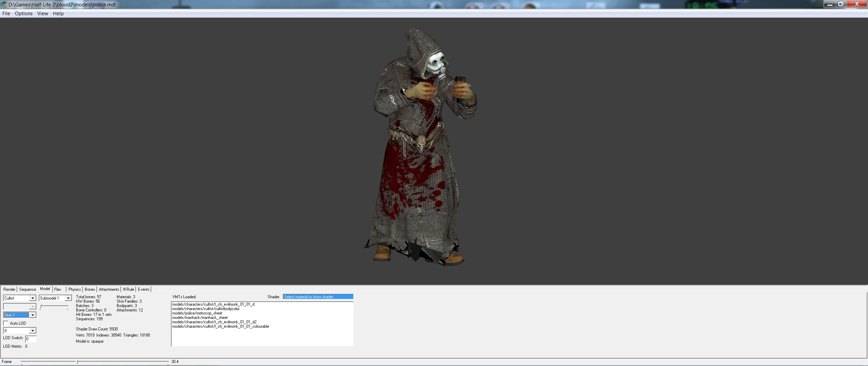Open the View menu

pyautogui.click(x=43, y=14)
